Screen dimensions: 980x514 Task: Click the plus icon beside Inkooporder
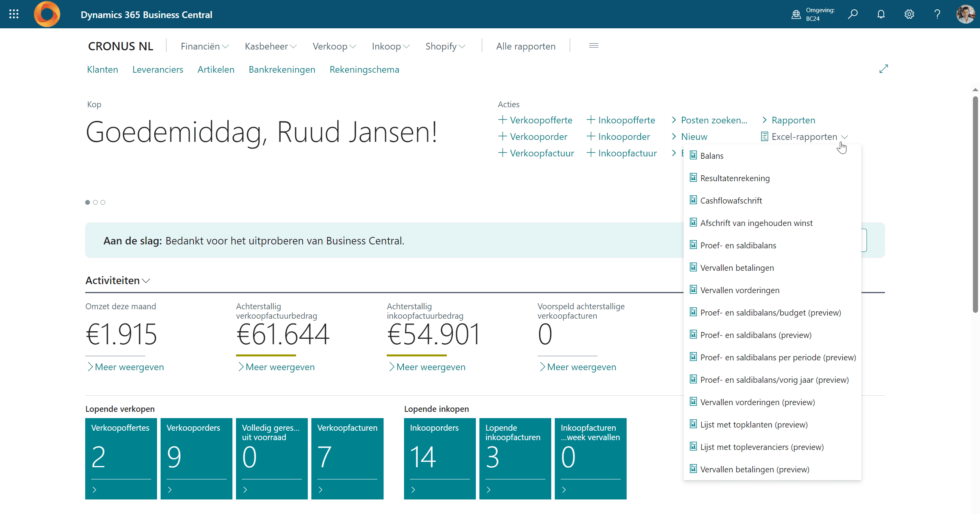(x=591, y=136)
